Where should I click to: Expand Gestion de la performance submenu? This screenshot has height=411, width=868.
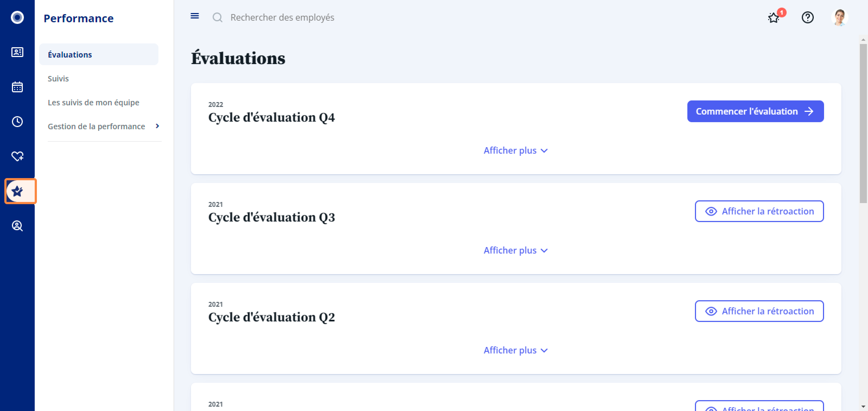(103, 126)
